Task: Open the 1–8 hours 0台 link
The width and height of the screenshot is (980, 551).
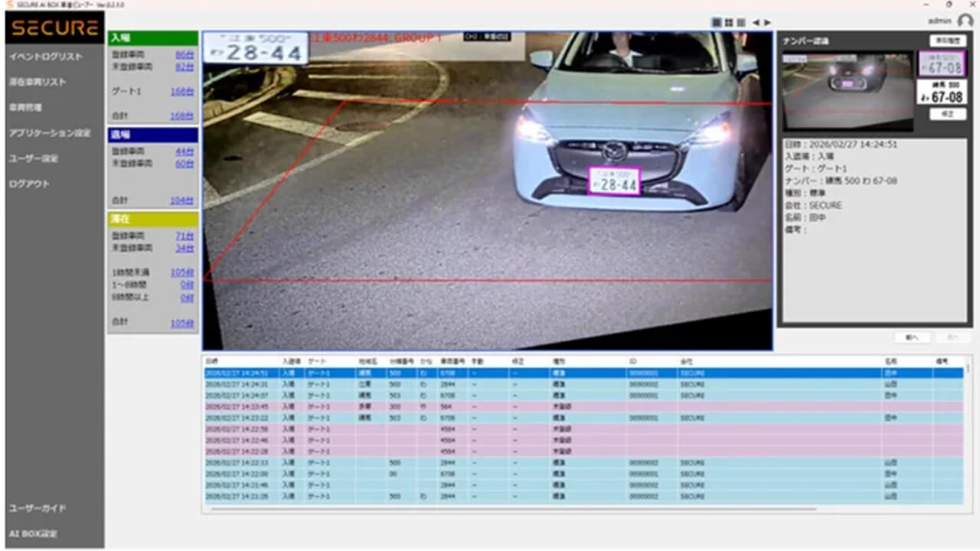Action: point(187,285)
